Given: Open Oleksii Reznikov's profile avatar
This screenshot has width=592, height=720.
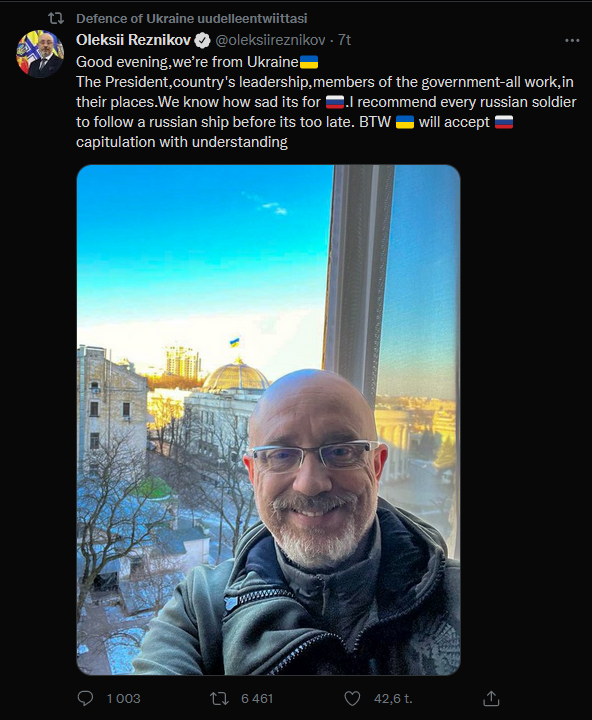Looking at the screenshot, I should [40, 54].
